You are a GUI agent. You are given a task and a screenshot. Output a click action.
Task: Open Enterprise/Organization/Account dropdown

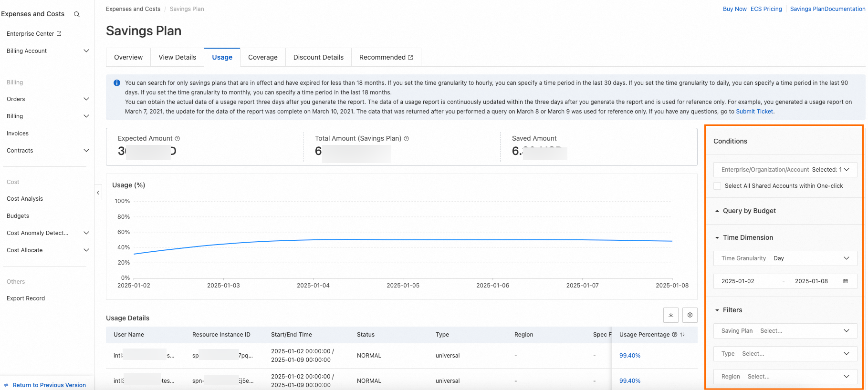click(785, 170)
